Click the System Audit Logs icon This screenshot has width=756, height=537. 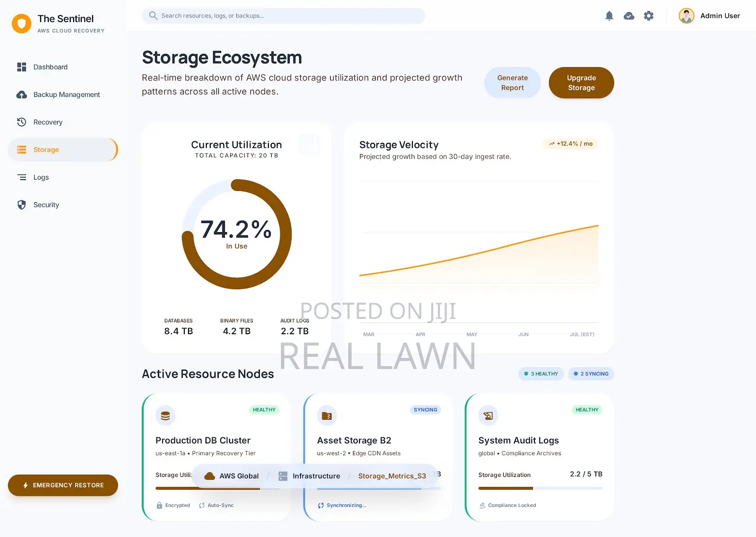(488, 416)
